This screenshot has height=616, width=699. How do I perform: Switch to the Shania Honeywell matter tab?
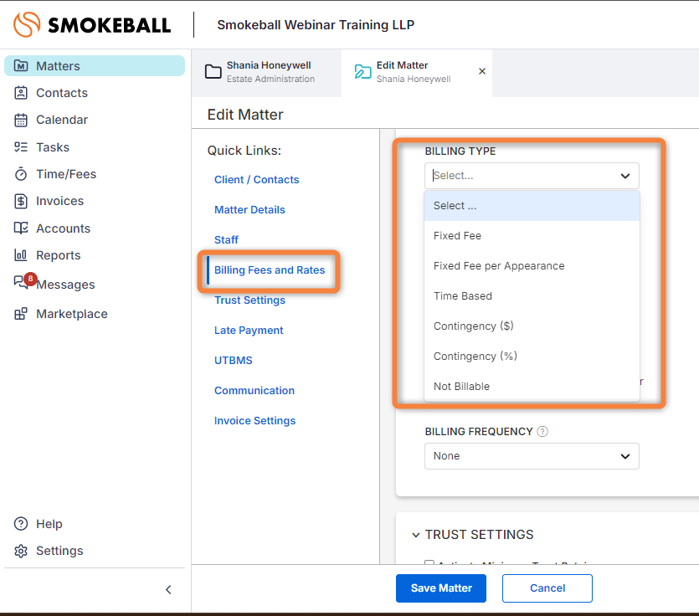tap(266, 73)
